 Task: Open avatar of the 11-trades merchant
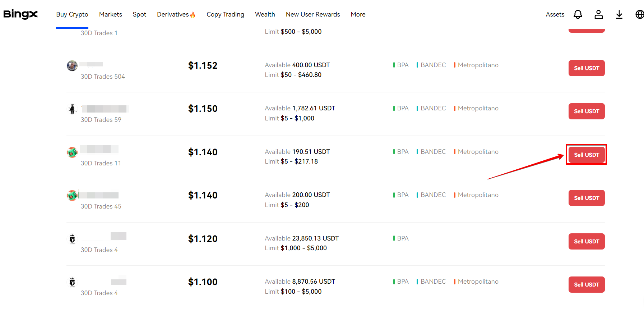72,152
